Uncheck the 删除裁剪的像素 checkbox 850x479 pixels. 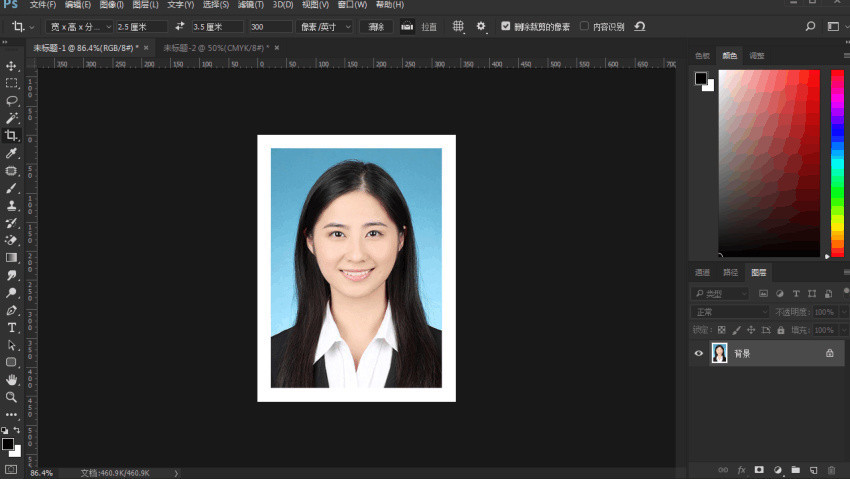coord(506,27)
